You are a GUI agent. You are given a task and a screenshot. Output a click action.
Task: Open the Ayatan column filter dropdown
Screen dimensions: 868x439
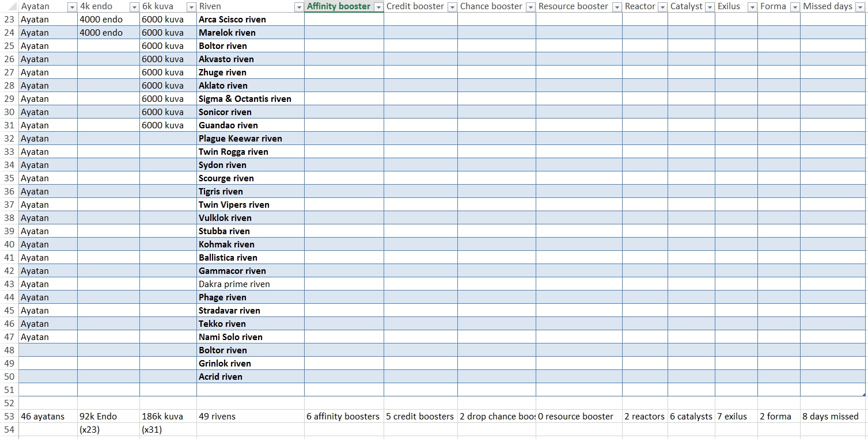coord(72,7)
